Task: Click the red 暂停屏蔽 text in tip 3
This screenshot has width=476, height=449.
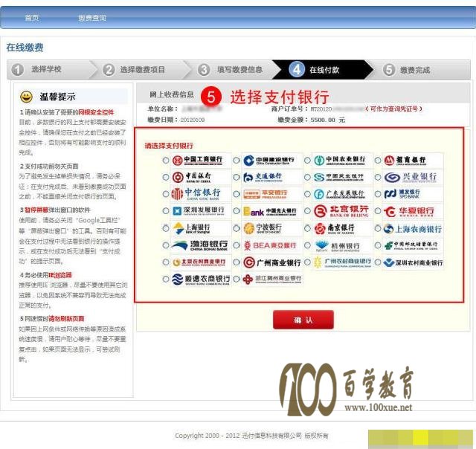Action: (x=36, y=210)
